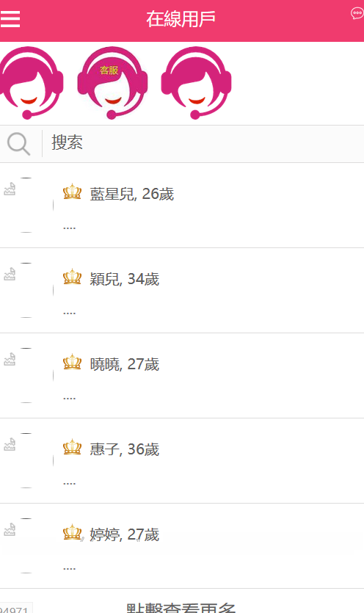Click the crown icon beside 婷婷
364x613 pixels.
pyautogui.click(x=73, y=532)
